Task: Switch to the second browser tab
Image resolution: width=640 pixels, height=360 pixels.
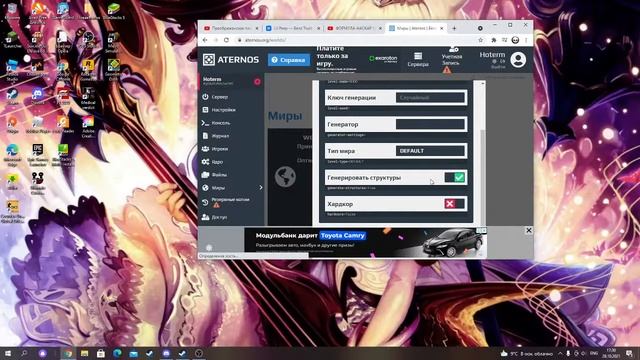Action: [293, 28]
